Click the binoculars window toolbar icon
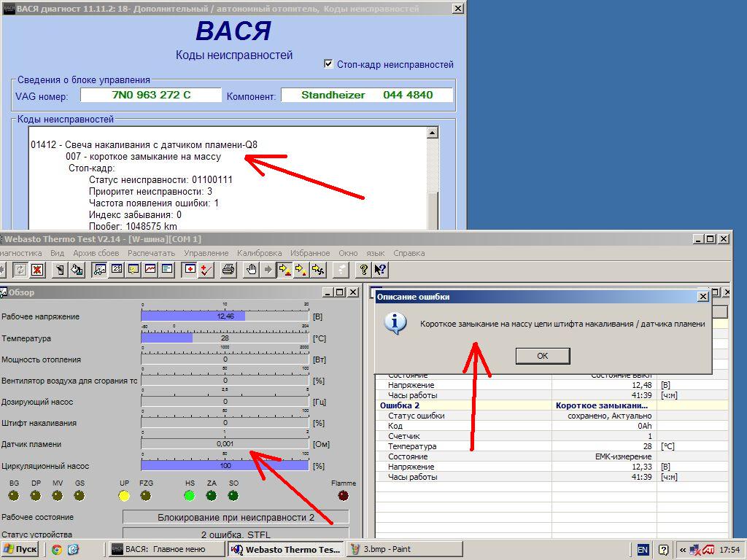Screen dimensions: 747x560 tap(99, 270)
